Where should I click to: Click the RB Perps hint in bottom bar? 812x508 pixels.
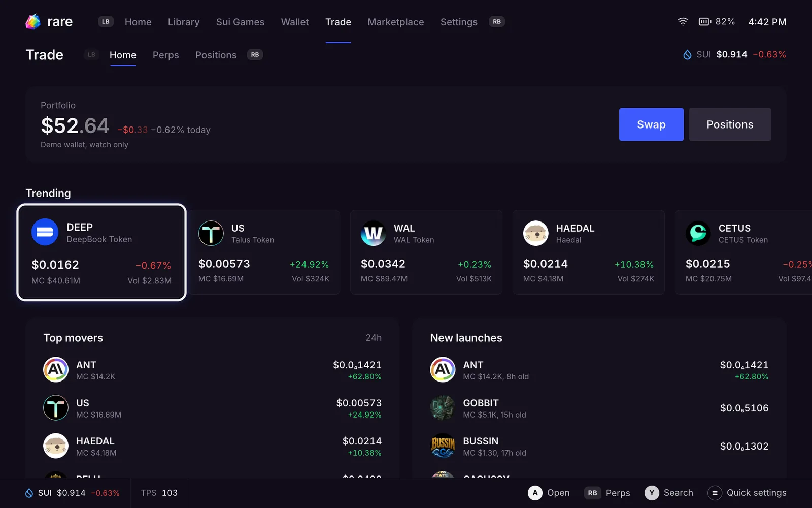click(x=607, y=493)
